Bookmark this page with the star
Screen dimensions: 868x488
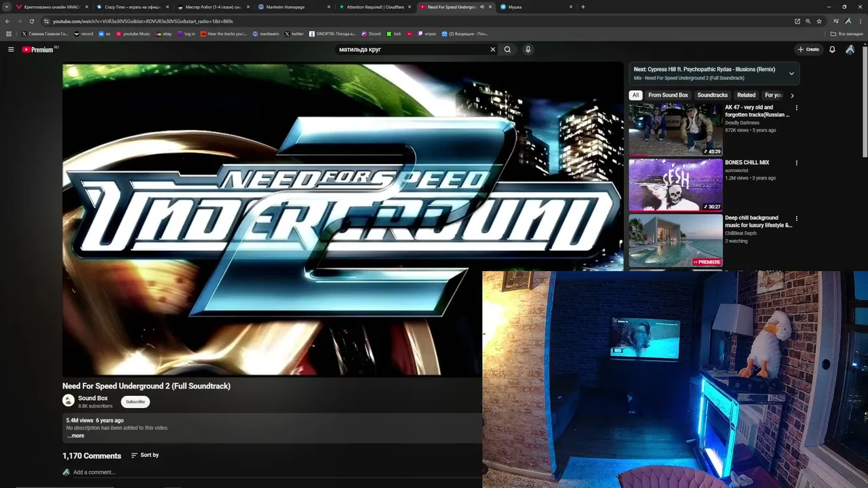818,21
